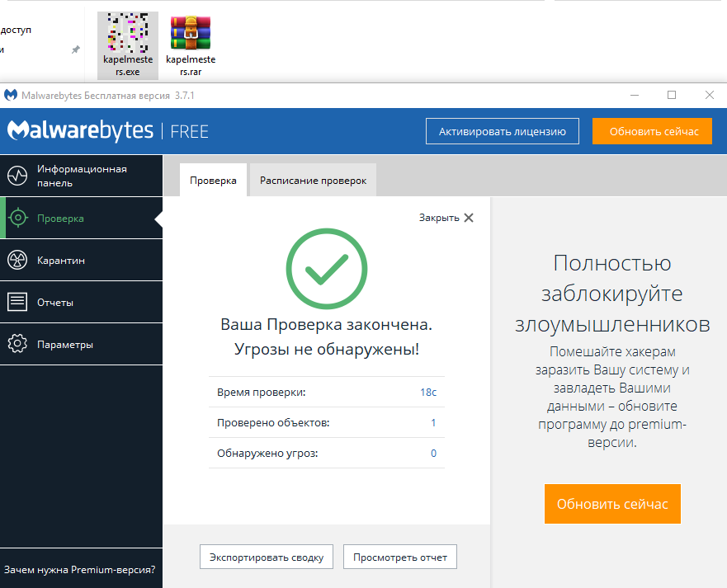Screen dimensions: 727x588
Task: Click the X icon next to Закрыть
Action: point(469,218)
